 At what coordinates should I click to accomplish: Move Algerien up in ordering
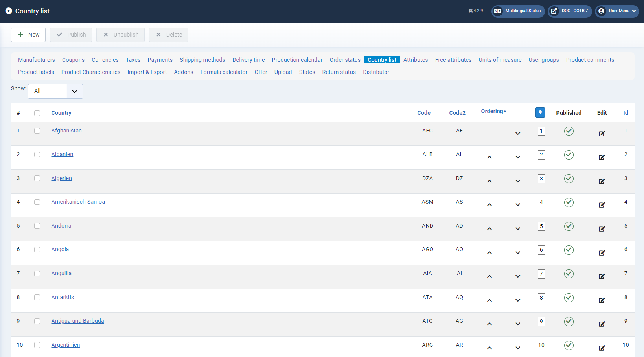(x=489, y=181)
